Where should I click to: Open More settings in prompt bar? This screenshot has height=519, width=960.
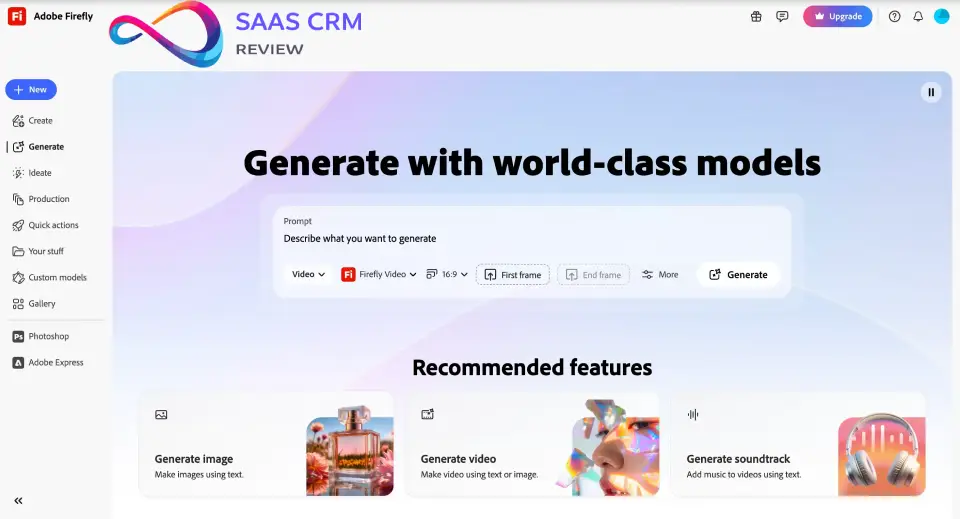[x=660, y=274]
